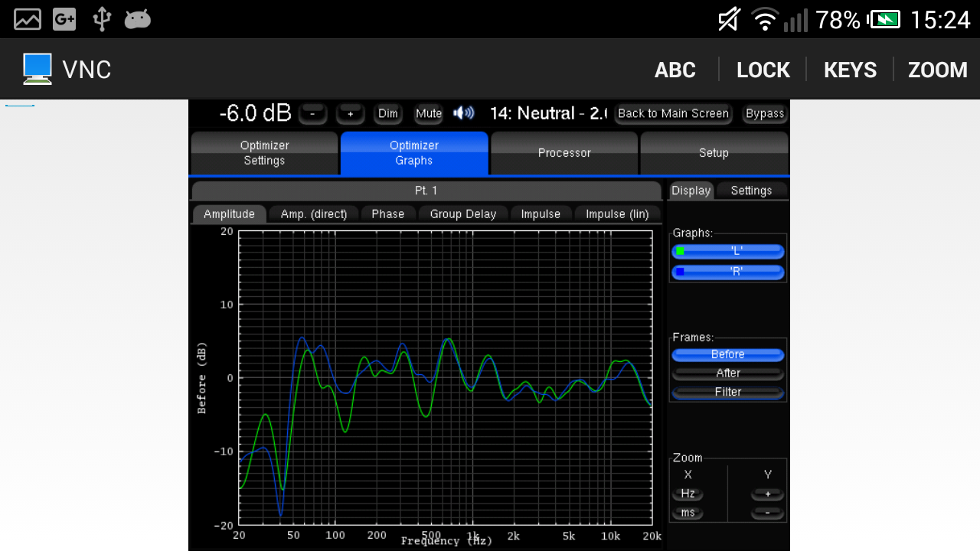Toggle the Filter frame display
980x551 pixels.
(x=727, y=392)
